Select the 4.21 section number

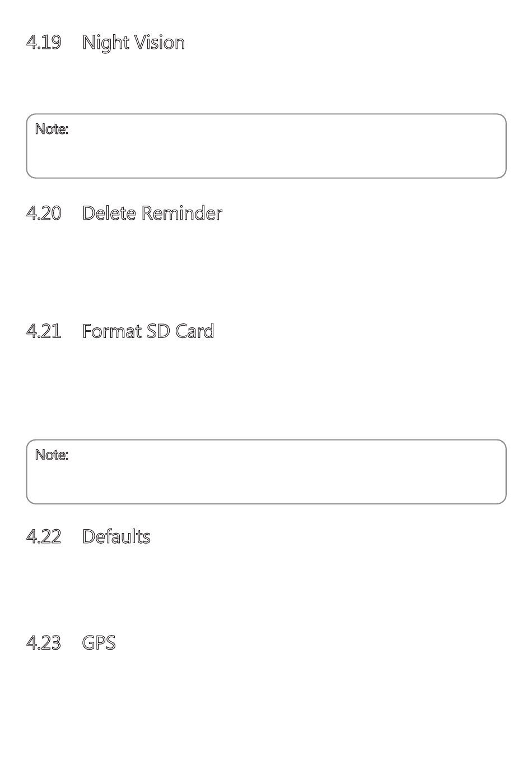click(x=44, y=331)
